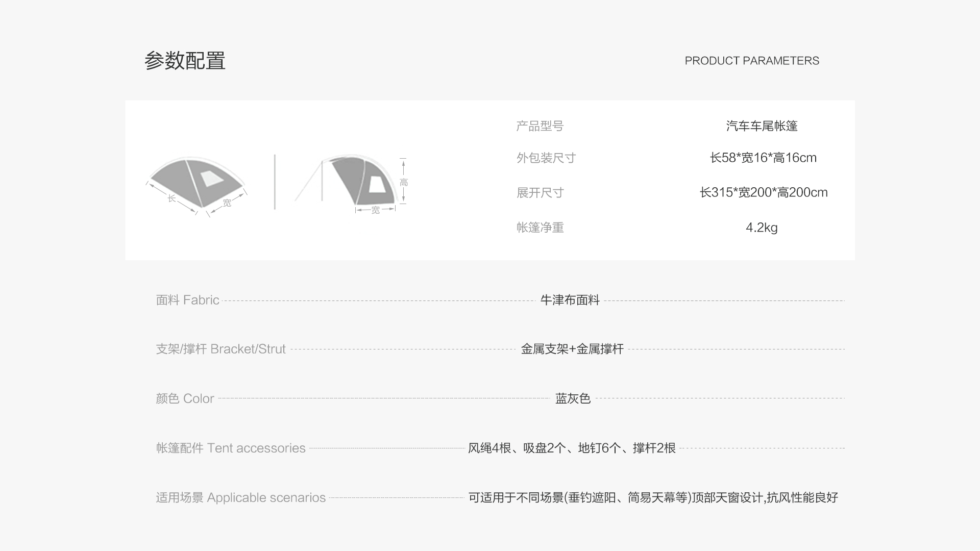Image resolution: width=980 pixels, height=551 pixels.
Task: Click the vertical divider between tent diagrams
Action: click(x=275, y=182)
